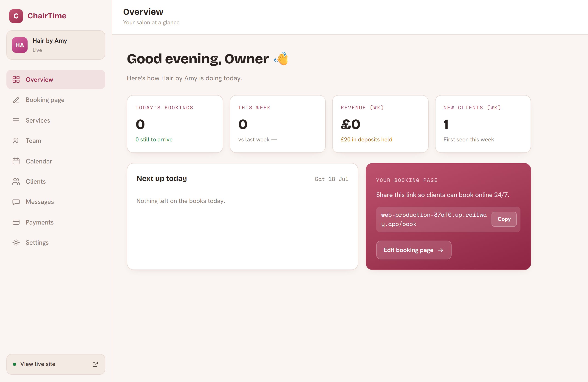Click 'vs last week —' text
The image size is (588, 382).
click(x=257, y=140)
